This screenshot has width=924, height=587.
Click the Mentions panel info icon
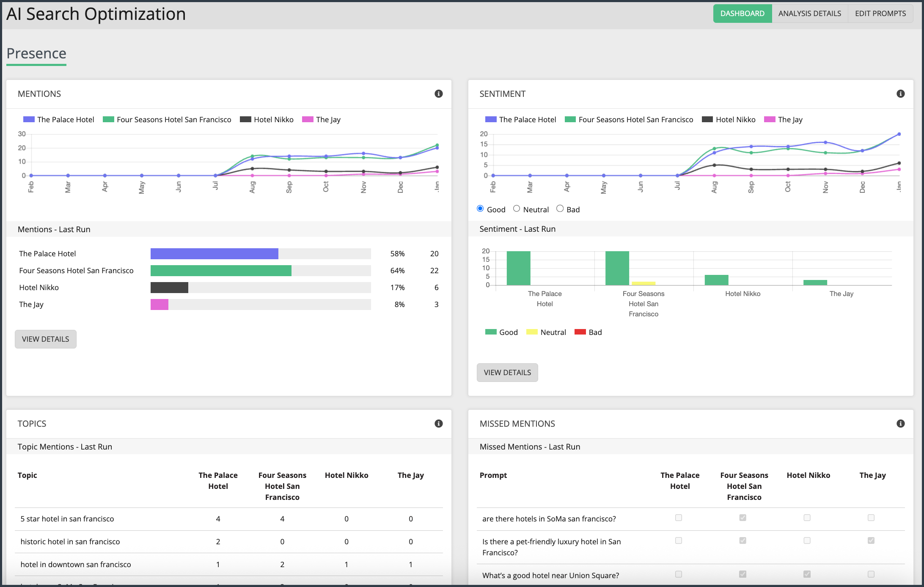click(x=438, y=94)
